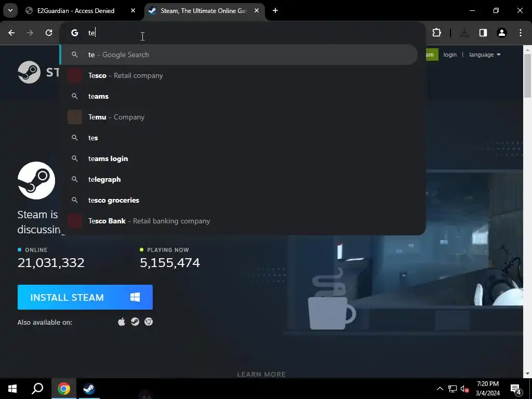Reload the current page
This screenshot has height=399, width=532.
point(49,33)
